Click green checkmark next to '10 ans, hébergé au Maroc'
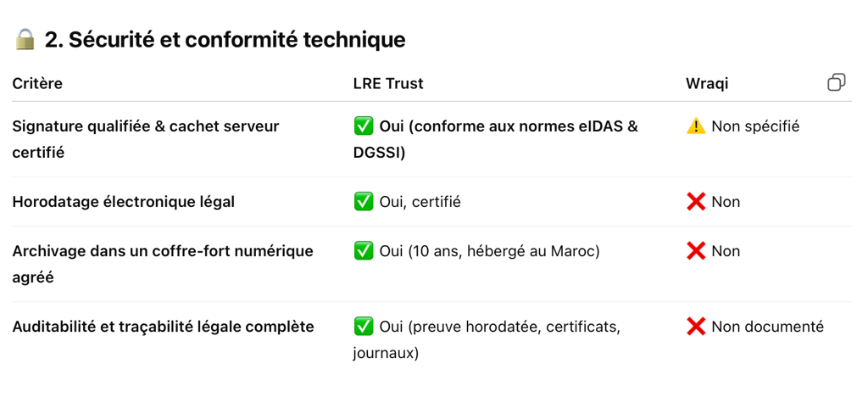Viewport: 868px width, 403px height. click(x=363, y=251)
